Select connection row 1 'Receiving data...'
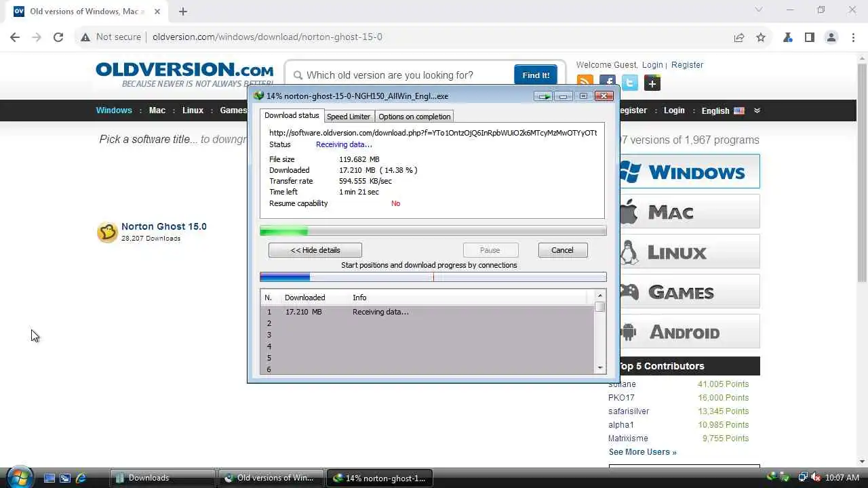This screenshot has width=868, height=488. (427, 312)
